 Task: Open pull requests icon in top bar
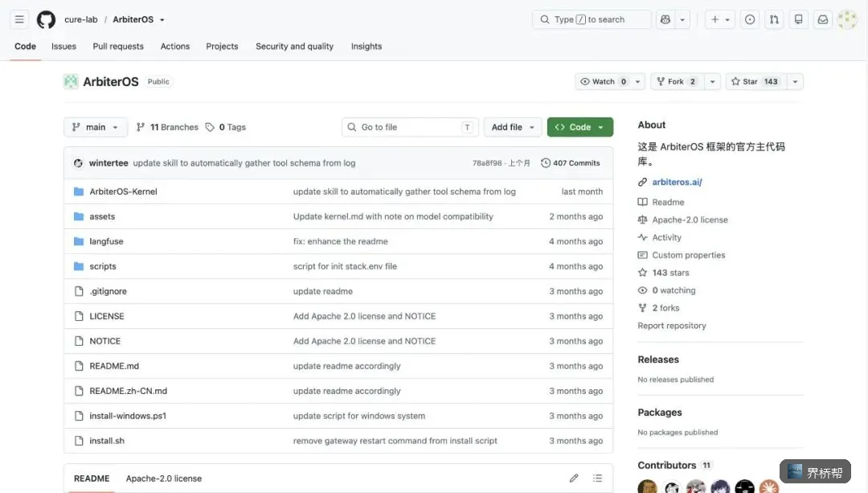774,19
